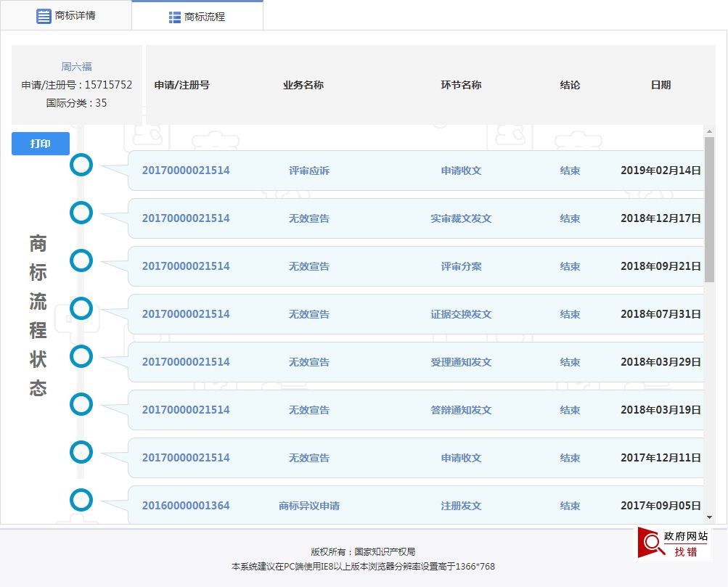Click 无效宣告 in the 2018年03月19日 row

pos(308,410)
